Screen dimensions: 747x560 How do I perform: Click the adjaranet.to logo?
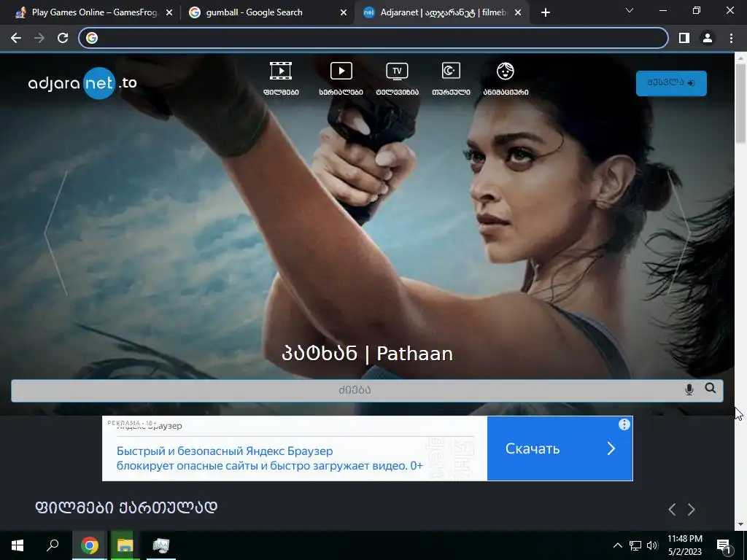click(x=83, y=83)
